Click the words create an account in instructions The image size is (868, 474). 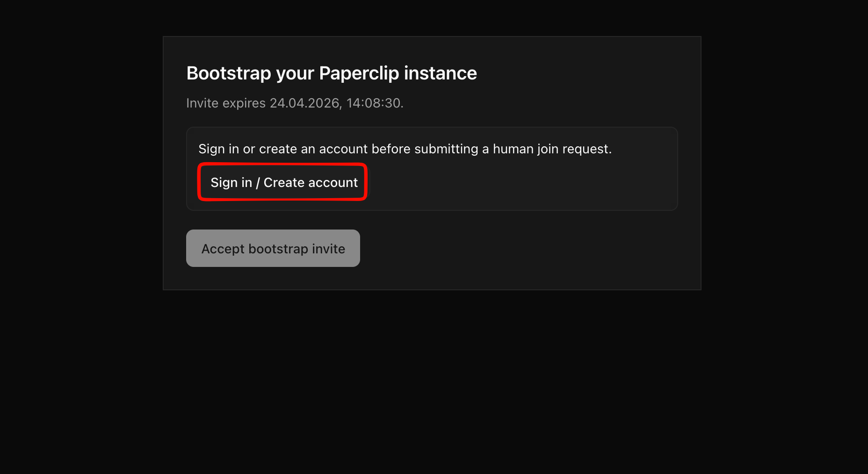pos(313,149)
